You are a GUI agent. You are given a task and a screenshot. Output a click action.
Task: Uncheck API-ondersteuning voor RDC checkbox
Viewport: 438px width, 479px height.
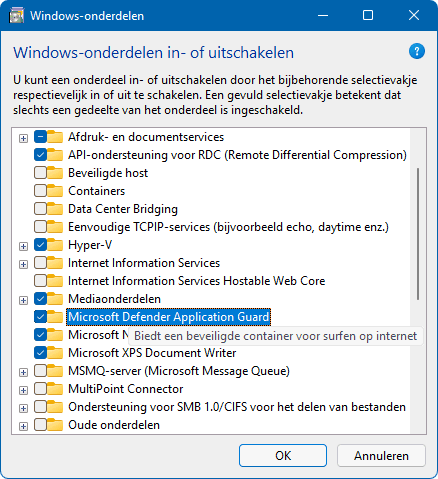40,155
